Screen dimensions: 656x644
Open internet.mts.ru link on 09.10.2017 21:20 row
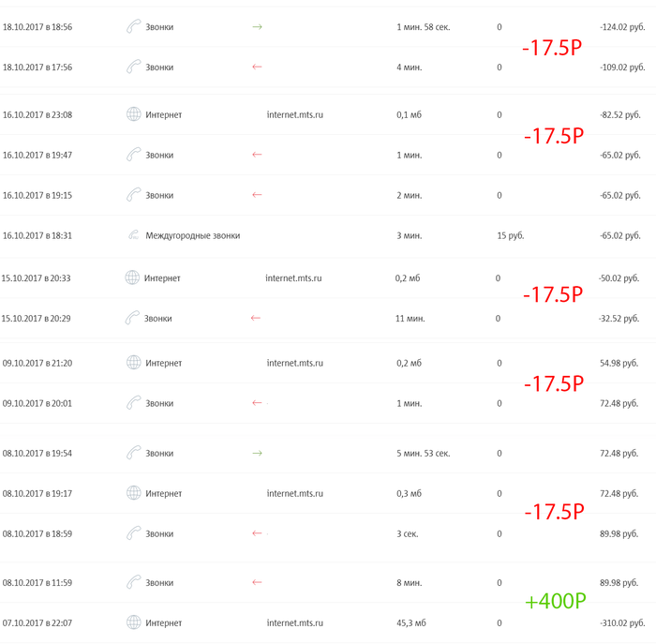coord(294,363)
